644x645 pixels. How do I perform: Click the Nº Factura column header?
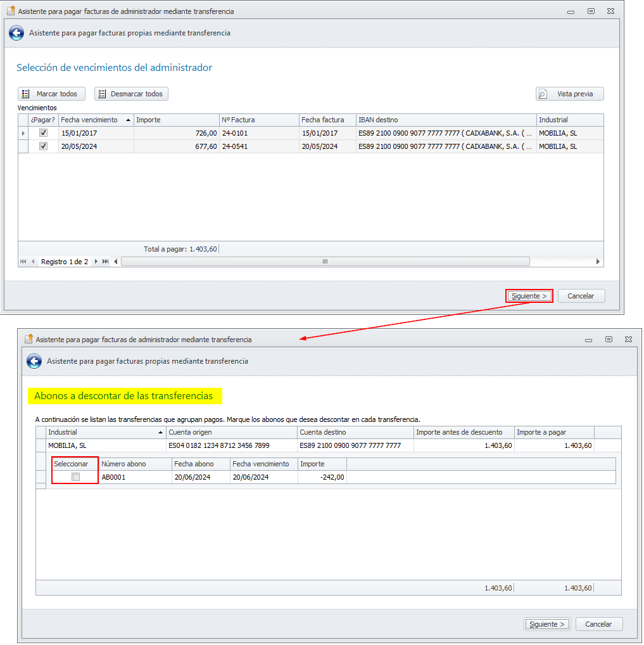click(x=259, y=120)
